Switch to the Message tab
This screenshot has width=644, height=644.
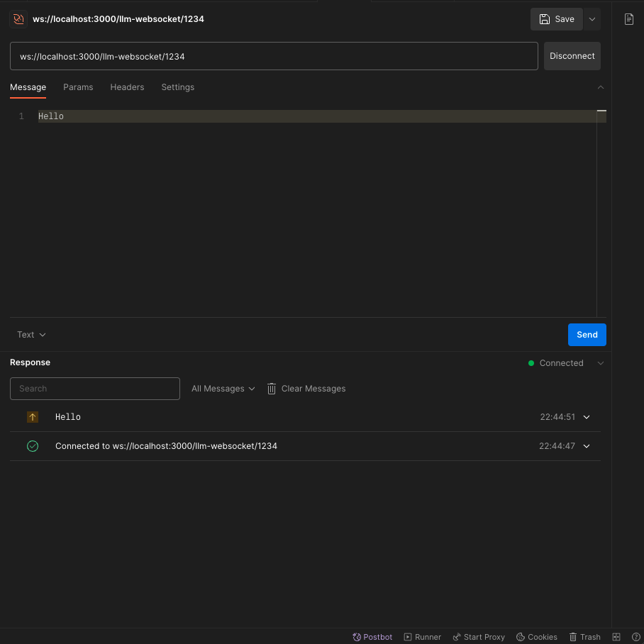click(28, 87)
